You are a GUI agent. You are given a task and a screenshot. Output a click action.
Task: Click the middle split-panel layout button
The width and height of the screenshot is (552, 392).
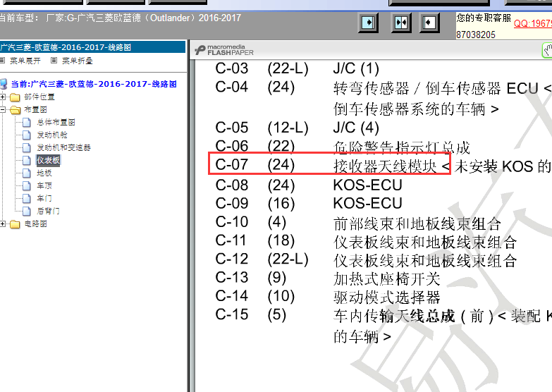(x=401, y=23)
